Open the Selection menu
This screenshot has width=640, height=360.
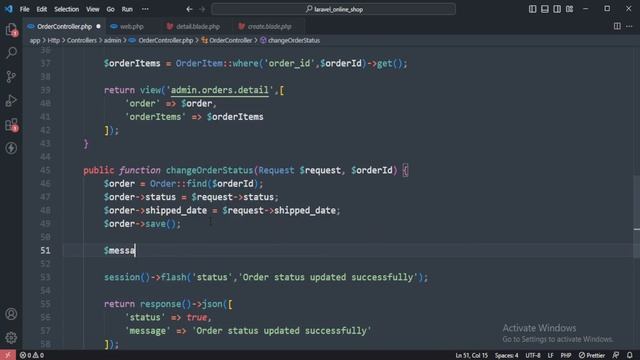coord(67,9)
